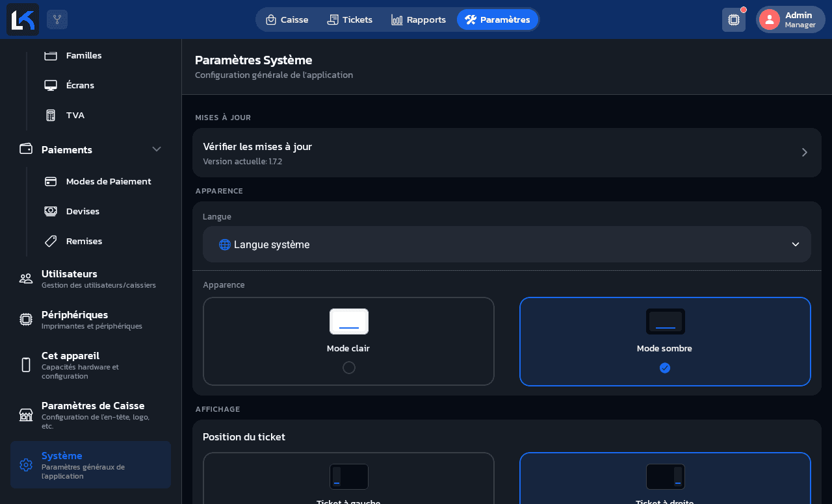Click the Ticket à droite layout thumbnail
Image resolution: width=832 pixels, height=504 pixels.
[x=666, y=477]
